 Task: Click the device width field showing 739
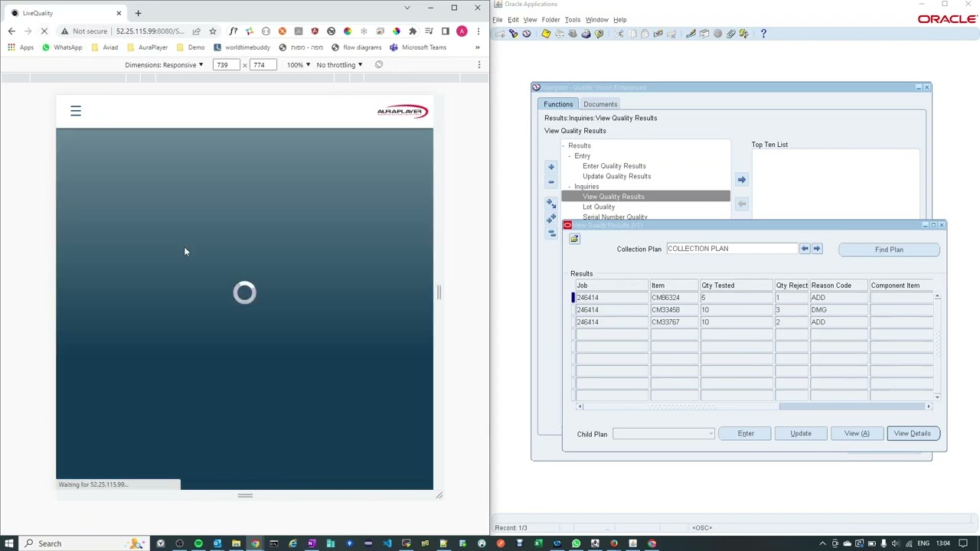click(226, 65)
